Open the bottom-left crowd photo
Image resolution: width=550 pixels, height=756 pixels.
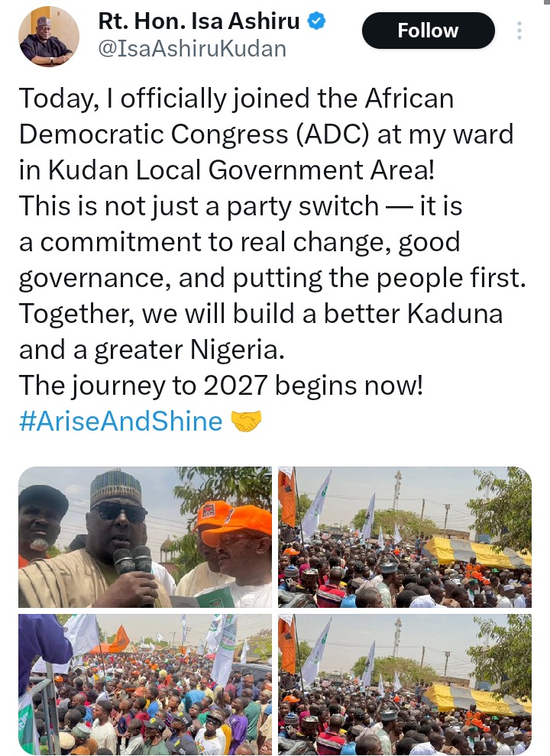coord(144,684)
